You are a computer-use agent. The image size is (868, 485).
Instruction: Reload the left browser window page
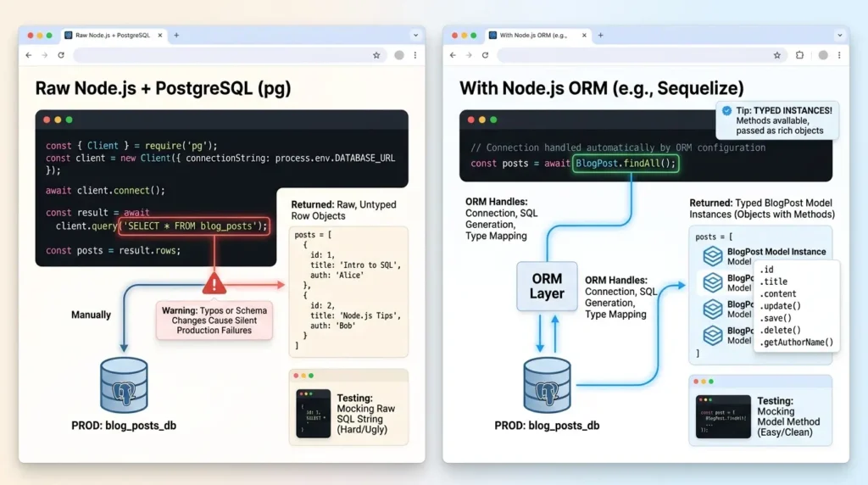[x=61, y=55]
